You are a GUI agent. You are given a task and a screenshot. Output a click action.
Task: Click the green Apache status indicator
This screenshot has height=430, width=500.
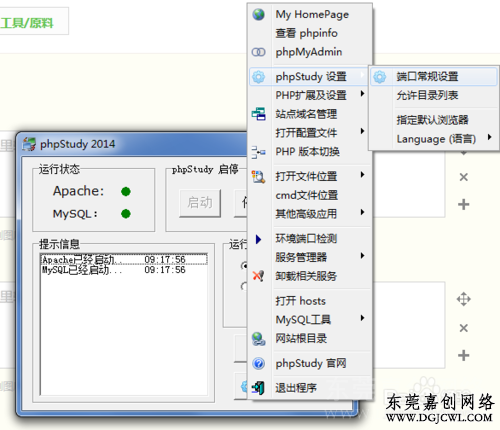point(126,192)
